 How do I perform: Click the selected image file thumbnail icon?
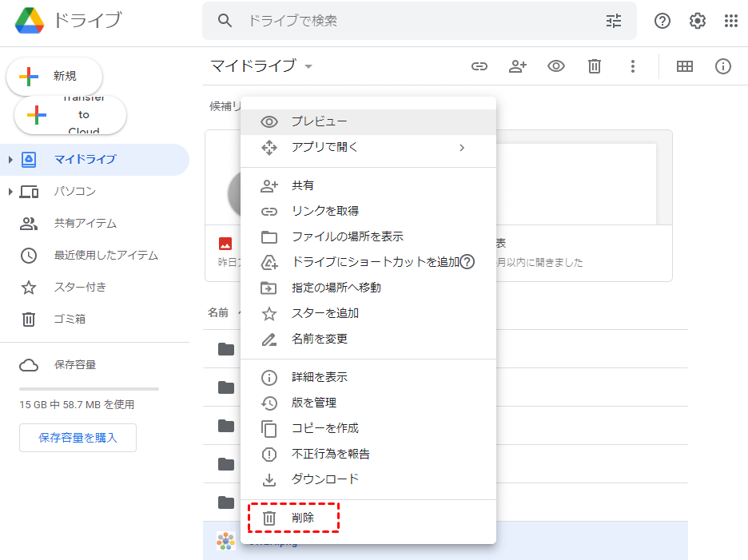click(x=225, y=541)
